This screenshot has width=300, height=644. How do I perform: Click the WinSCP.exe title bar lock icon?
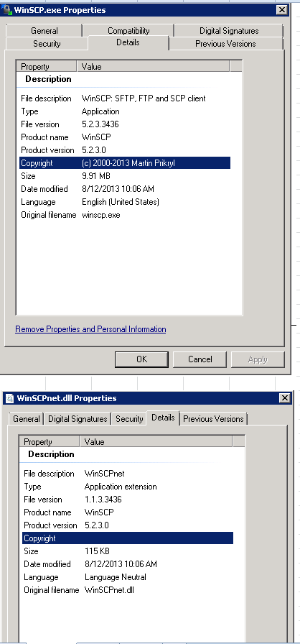point(7,10)
